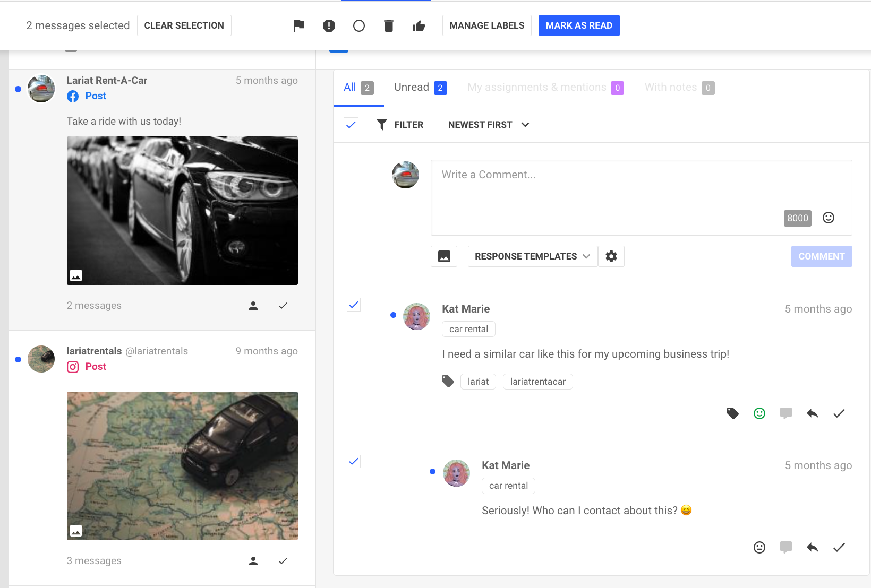871x588 pixels.
Task: Click the @lariatrentals handle
Action: click(x=157, y=351)
